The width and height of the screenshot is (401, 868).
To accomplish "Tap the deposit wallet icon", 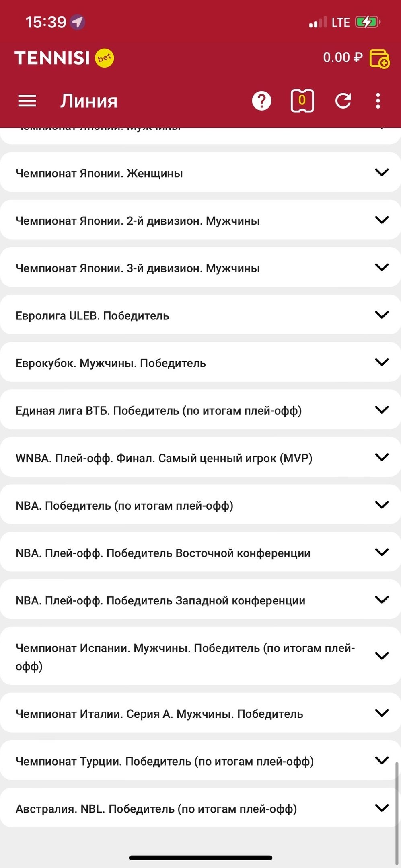I will 379,59.
